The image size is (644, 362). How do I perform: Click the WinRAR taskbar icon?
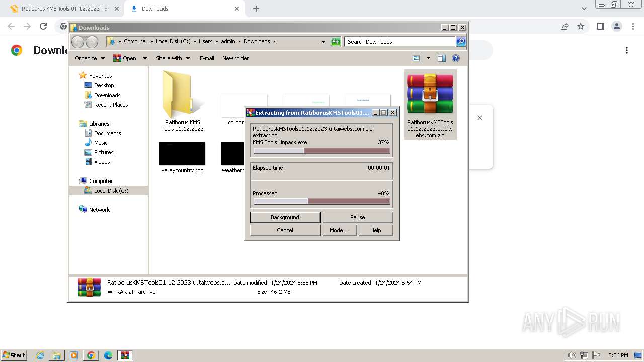[x=125, y=355]
